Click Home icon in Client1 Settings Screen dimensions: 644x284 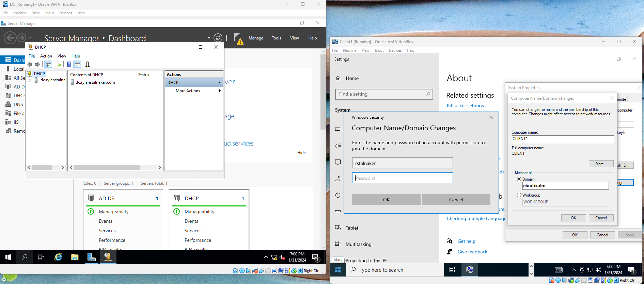[x=338, y=78]
